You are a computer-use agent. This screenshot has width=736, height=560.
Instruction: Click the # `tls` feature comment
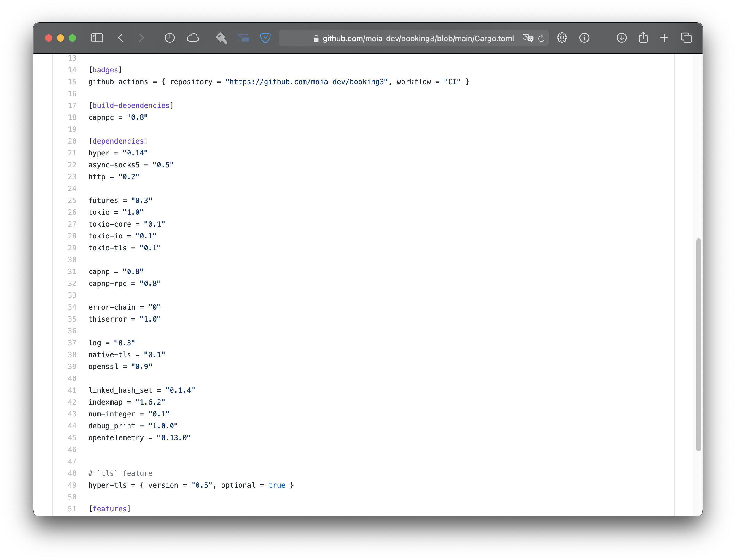point(120,473)
